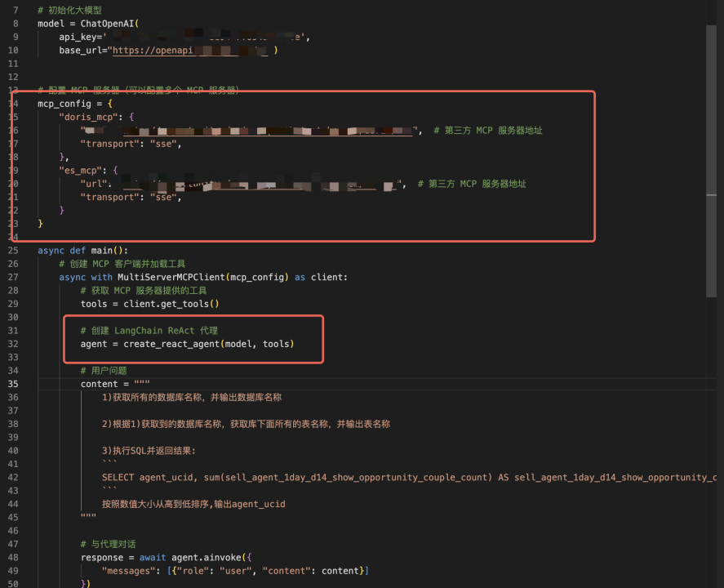Image resolution: width=724 pixels, height=588 pixels.
Task: Select the "doris_mcp" dictionary key
Action: tap(88, 117)
